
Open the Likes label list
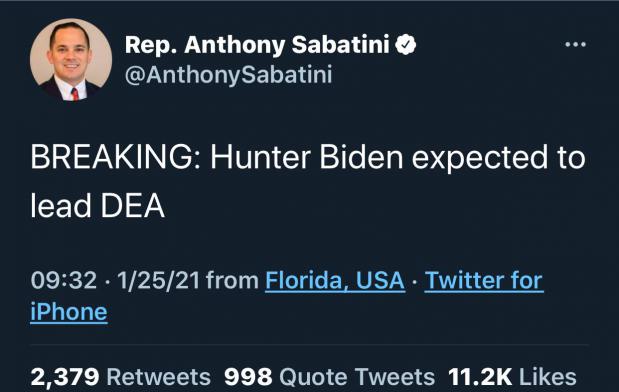(x=548, y=377)
